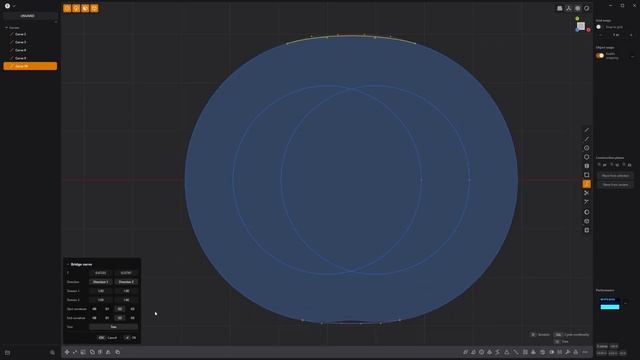Expand the dropdown arrow beside the logo
The image size is (640, 360).
pyautogui.click(x=14, y=6)
